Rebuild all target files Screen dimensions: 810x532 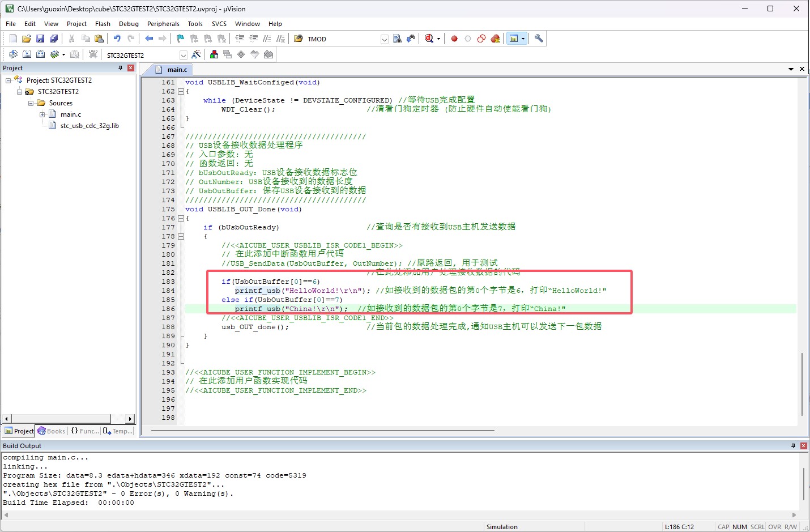point(40,54)
